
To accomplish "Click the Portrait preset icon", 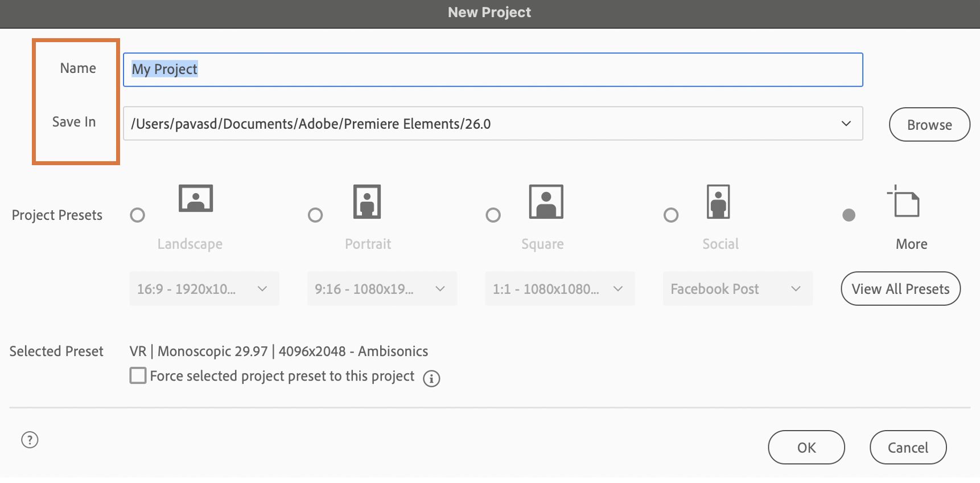I will pos(367,202).
